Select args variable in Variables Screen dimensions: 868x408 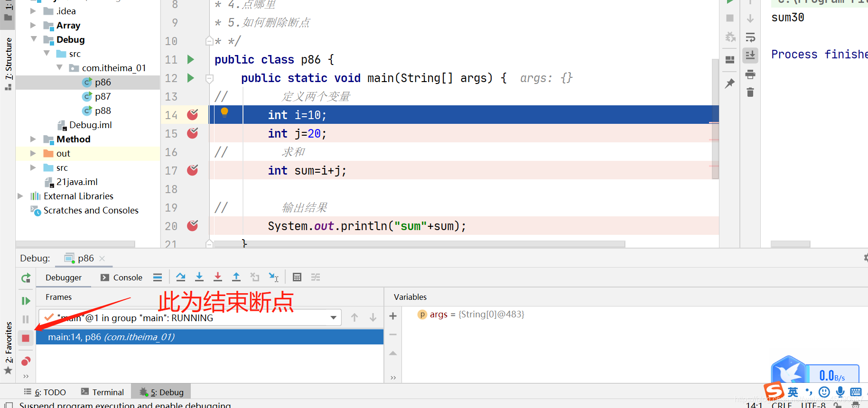[470, 314]
